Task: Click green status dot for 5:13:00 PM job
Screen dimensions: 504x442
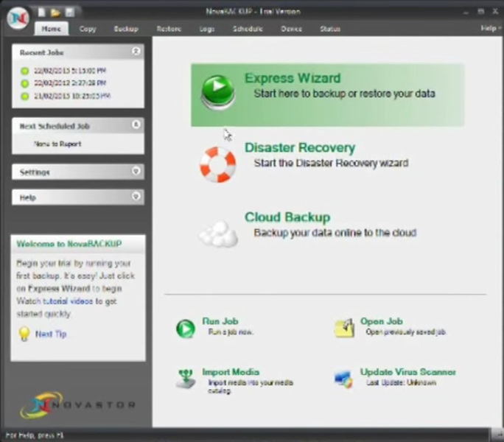Action: click(25, 71)
